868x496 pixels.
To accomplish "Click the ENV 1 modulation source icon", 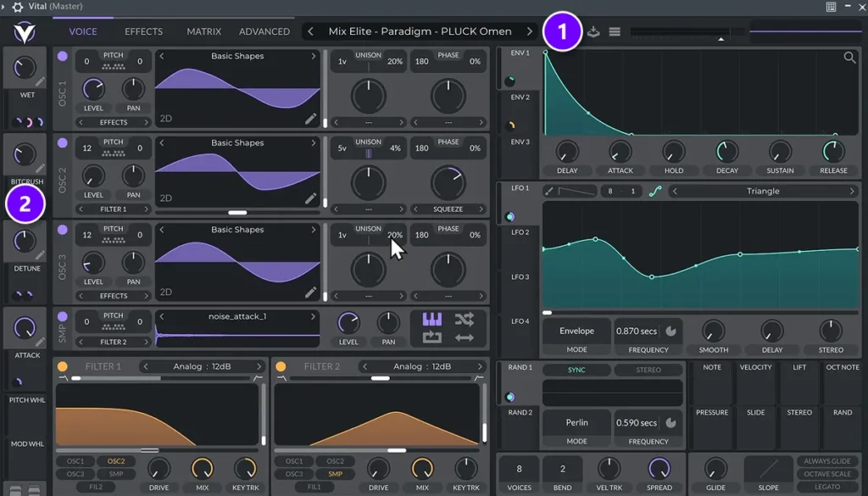I will pyautogui.click(x=509, y=81).
